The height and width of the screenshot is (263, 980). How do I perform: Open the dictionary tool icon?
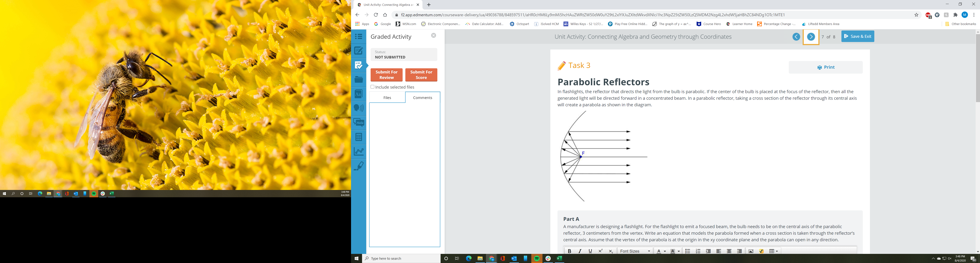[x=358, y=94]
